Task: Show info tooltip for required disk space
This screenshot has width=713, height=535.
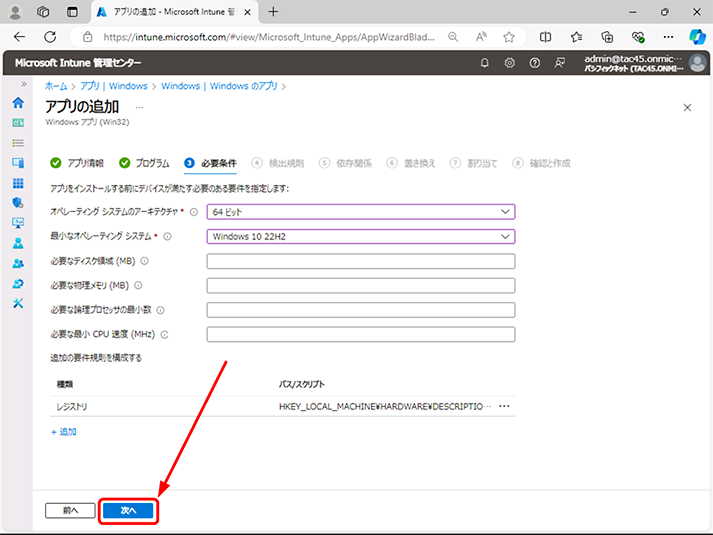Action: (x=145, y=261)
